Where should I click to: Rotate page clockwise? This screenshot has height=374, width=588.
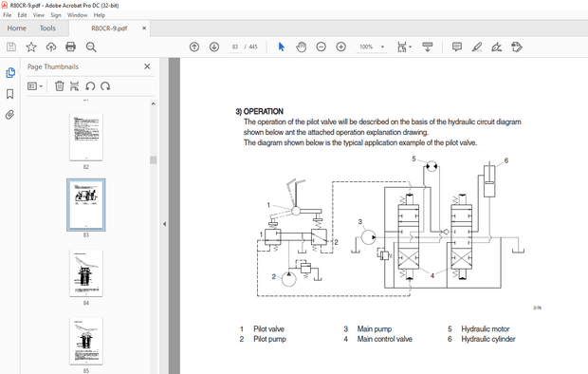pyautogui.click(x=105, y=86)
